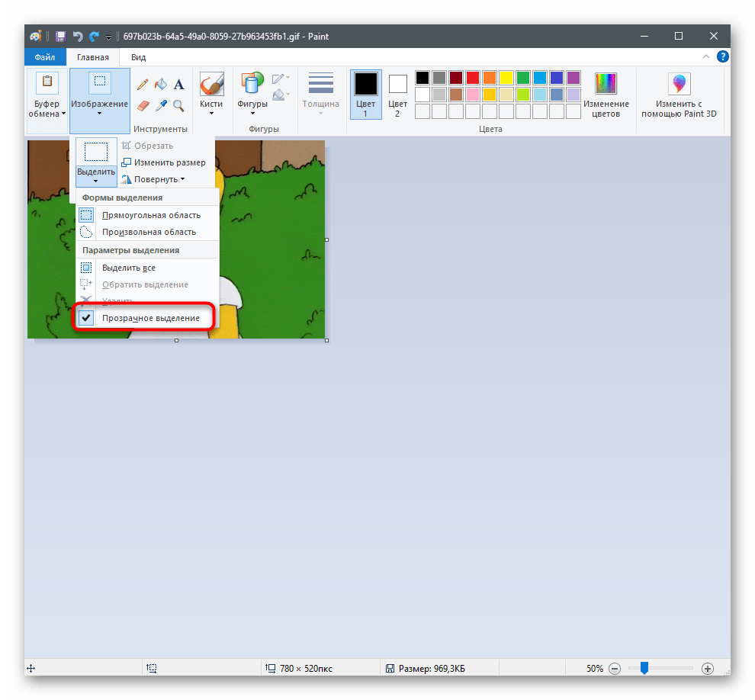
Task: Select the Pencil tool
Action: point(143,85)
